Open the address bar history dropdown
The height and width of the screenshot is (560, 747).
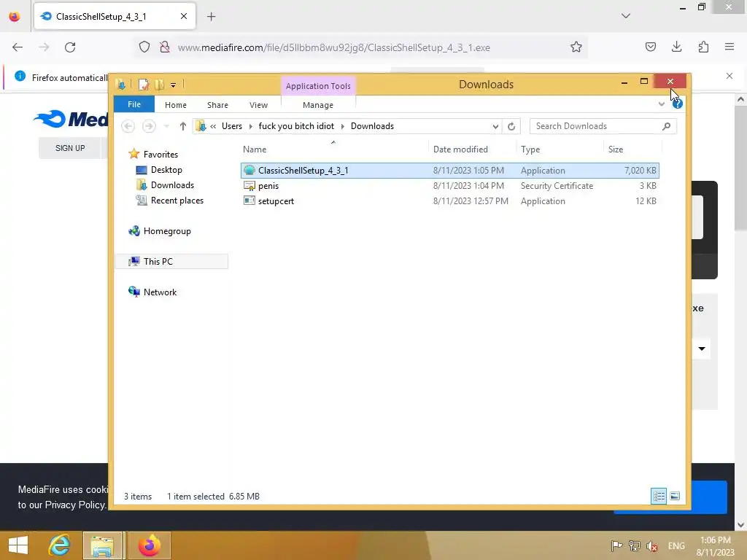tap(495, 126)
